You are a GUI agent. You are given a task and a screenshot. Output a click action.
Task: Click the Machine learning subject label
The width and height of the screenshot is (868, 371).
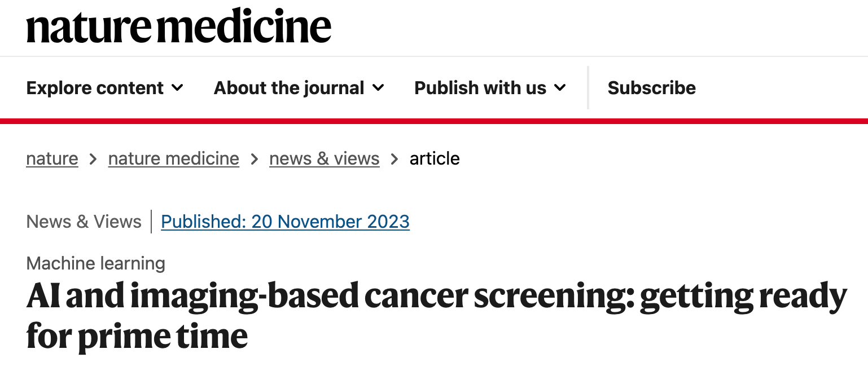pos(95,263)
